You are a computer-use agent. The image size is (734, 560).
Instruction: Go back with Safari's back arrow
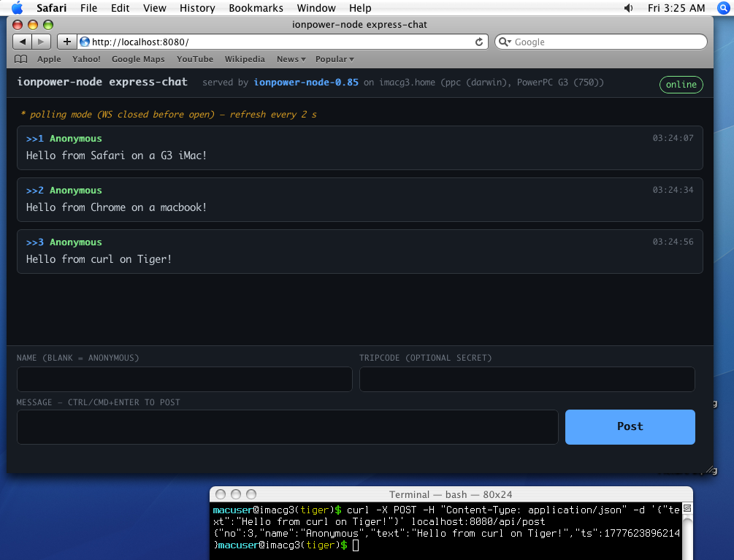click(22, 42)
